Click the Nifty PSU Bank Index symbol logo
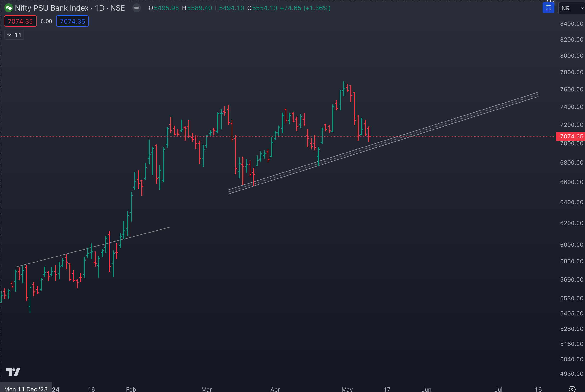The width and height of the screenshot is (585, 392). click(x=8, y=8)
